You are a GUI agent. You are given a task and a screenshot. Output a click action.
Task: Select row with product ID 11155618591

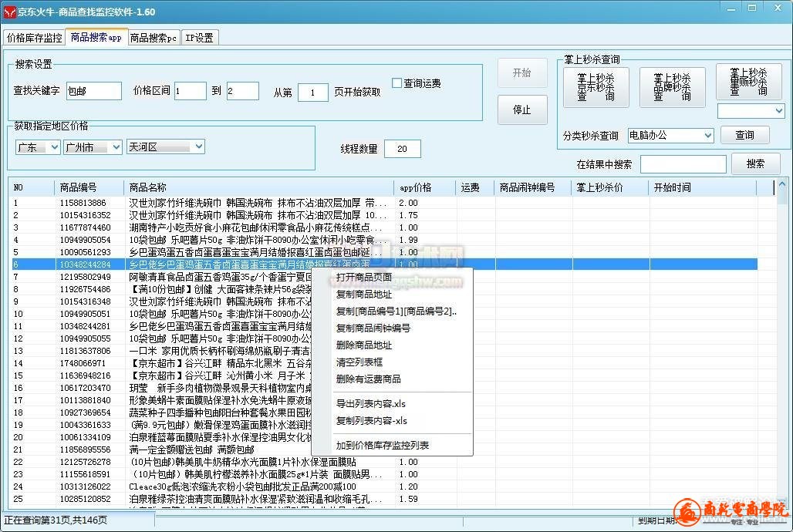[x=384, y=474]
